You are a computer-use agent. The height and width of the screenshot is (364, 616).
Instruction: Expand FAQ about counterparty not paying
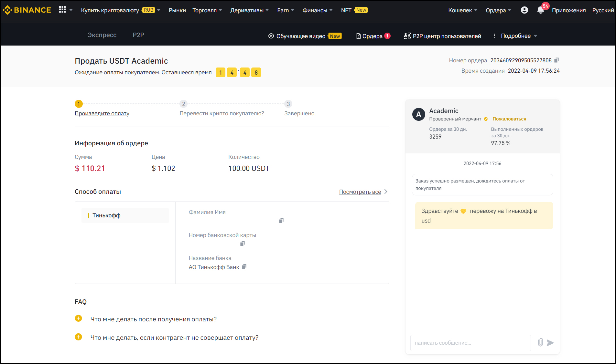[78, 337]
